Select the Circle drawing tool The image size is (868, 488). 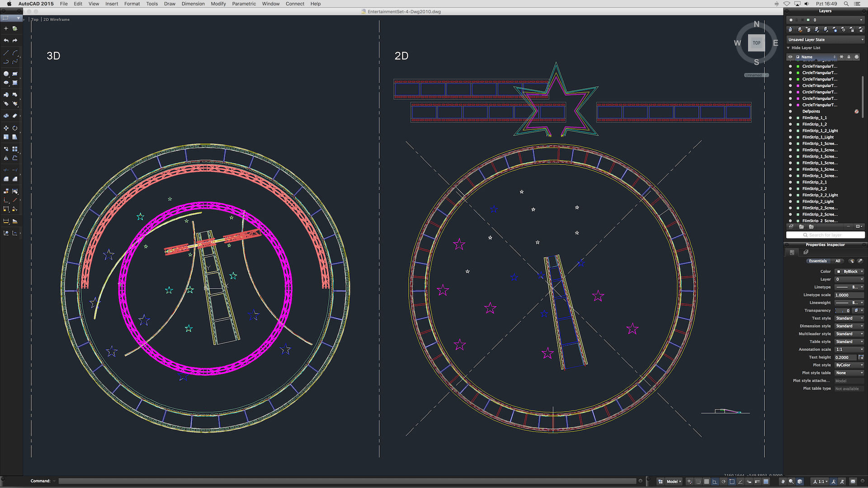[x=6, y=74]
